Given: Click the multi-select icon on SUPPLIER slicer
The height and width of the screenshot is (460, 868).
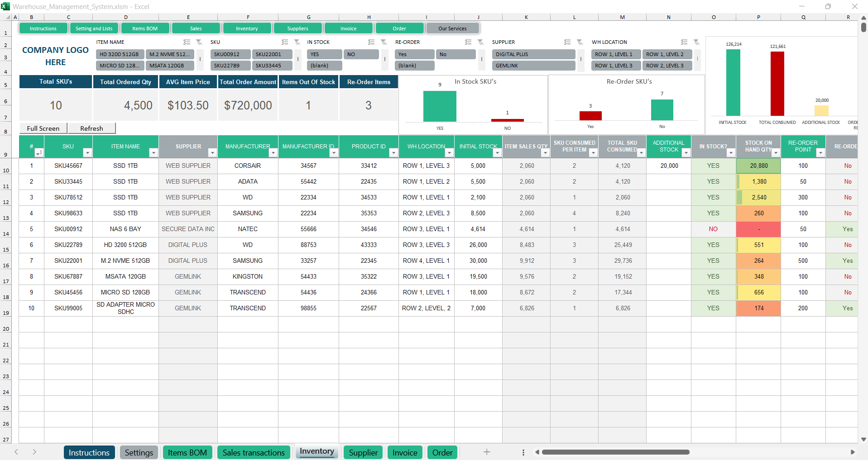Looking at the screenshot, I should 567,42.
